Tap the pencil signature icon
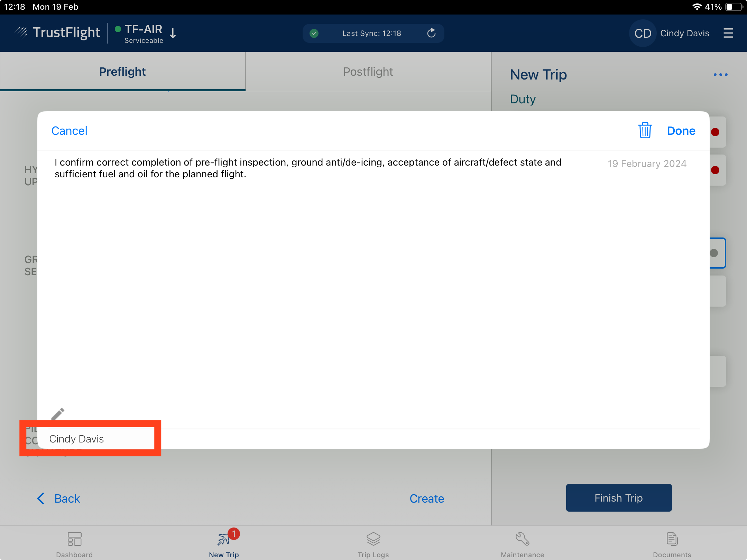Screen dimensions: 747x560 point(57,414)
